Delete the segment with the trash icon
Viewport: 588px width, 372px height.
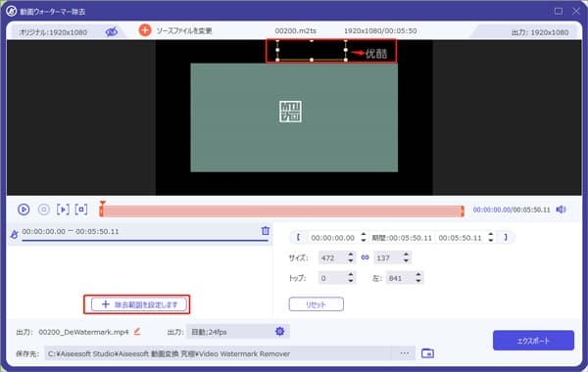pos(266,231)
